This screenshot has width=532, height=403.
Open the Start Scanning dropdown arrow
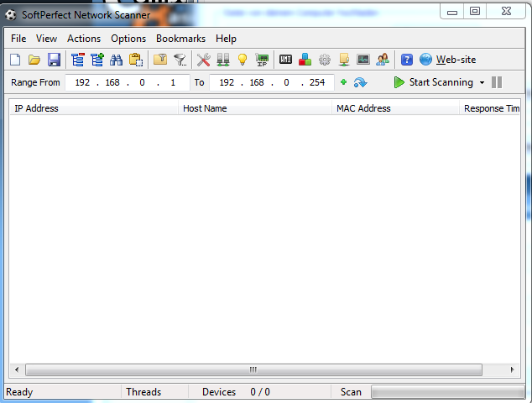pos(482,82)
